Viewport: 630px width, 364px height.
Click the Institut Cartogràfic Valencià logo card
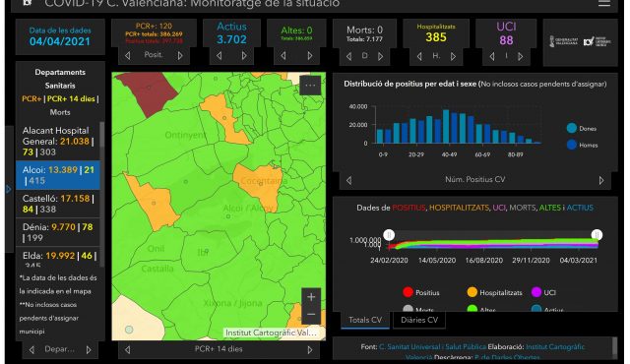(598, 41)
